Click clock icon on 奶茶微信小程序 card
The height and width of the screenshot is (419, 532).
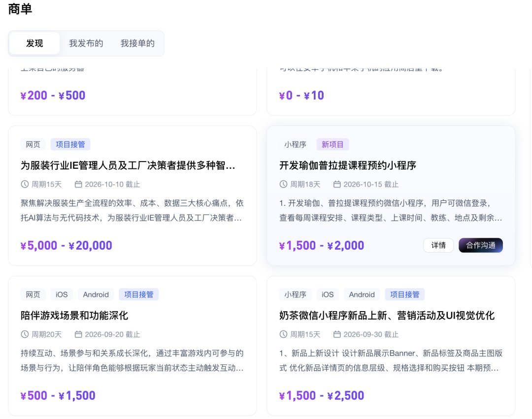pyautogui.click(x=283, y=335)
